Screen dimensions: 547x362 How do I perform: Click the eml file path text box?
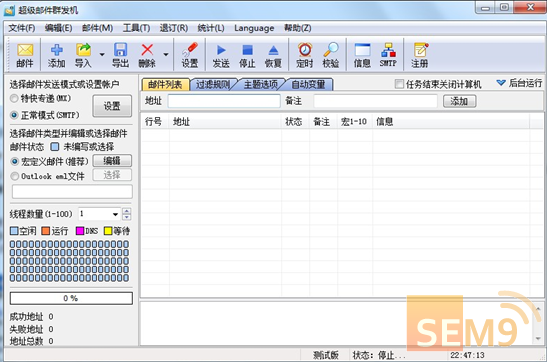click(x=72, y=191)
